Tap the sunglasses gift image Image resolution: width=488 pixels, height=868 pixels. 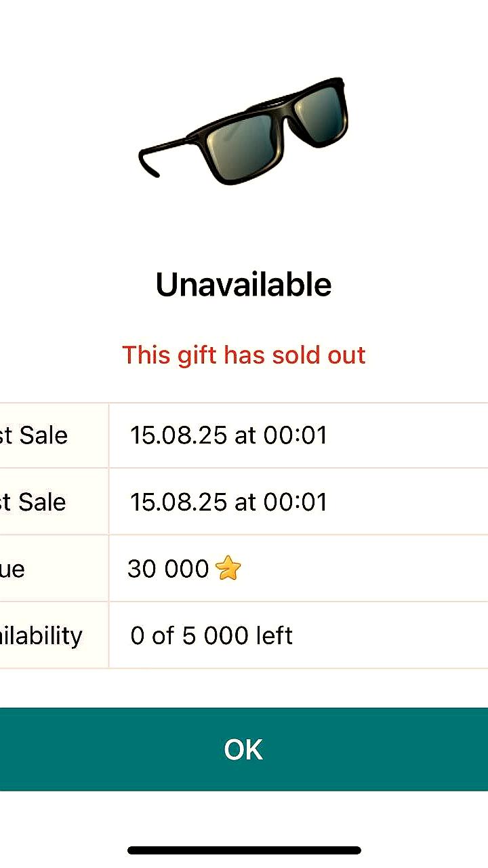click(244, 130)
